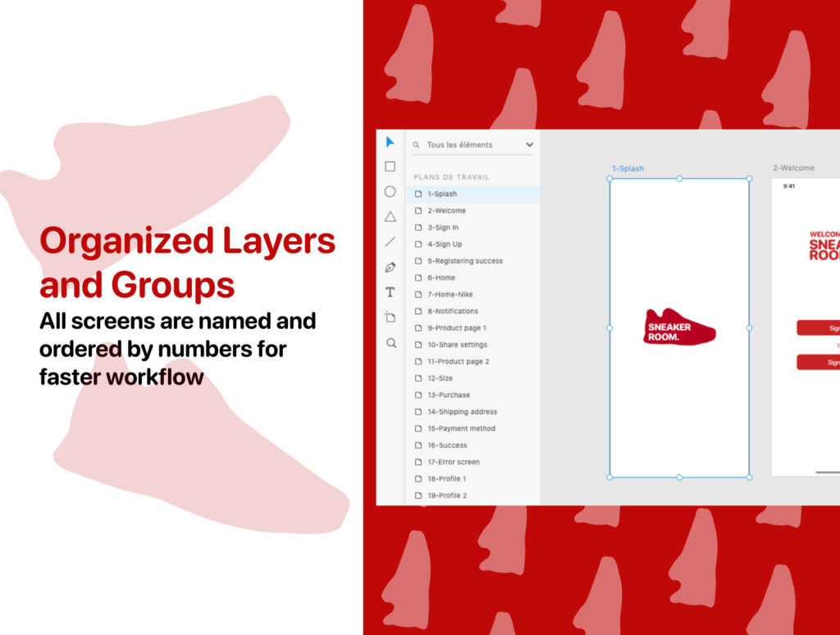This screenshot has height=635, width=840.
Task: Click the right-middle handle of 1-Splash artboard
Action: pyautogui.click(x=749, y=328)
